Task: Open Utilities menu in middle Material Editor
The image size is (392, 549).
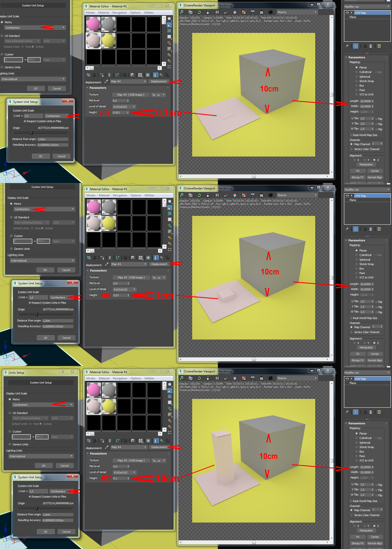Action: tap(149, 195)
